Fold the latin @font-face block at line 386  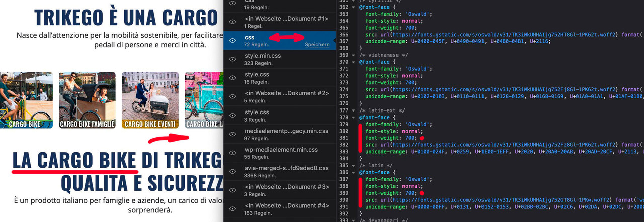coord(354,172)
